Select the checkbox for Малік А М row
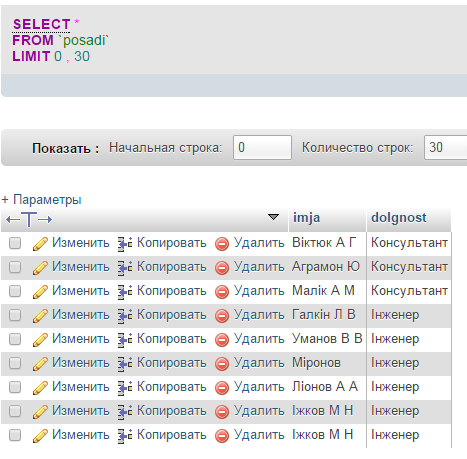Viewport: 467px width, 459px height. click(15, 291)
